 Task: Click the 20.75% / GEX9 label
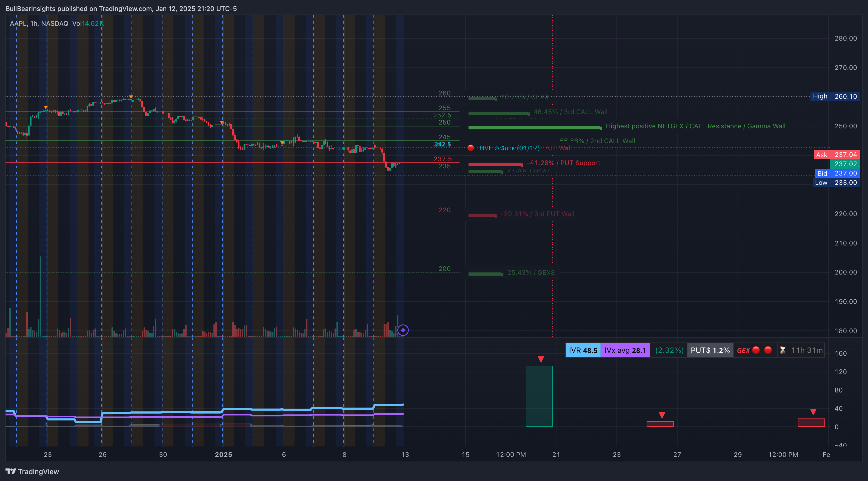pos(524,97)
